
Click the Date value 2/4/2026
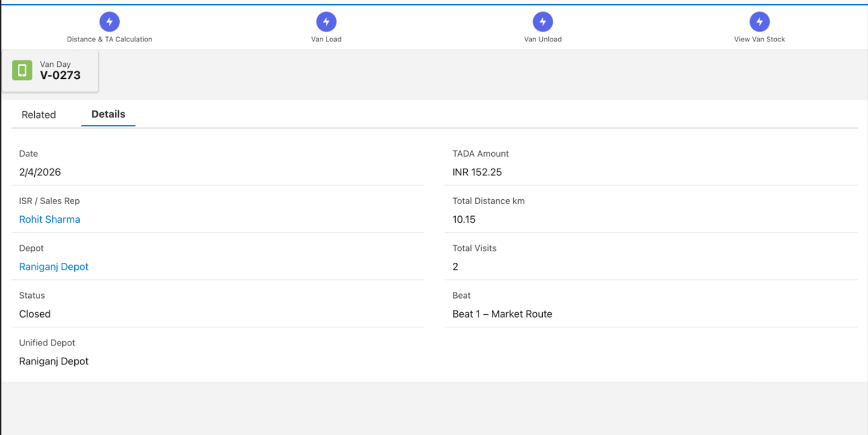pyautogui.click(x=40, y=172)
